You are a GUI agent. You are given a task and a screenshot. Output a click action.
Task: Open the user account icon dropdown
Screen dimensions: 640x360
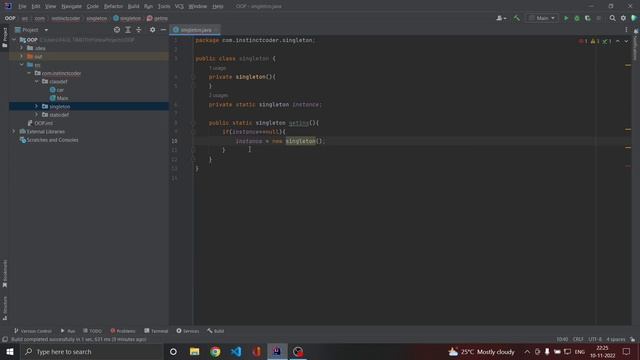click(x=501, y=18)
